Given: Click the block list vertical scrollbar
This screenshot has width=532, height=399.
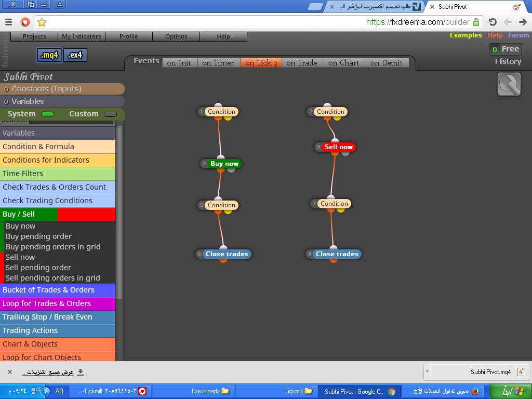Looking at the screenshot, I should click(x=119, y=208).
